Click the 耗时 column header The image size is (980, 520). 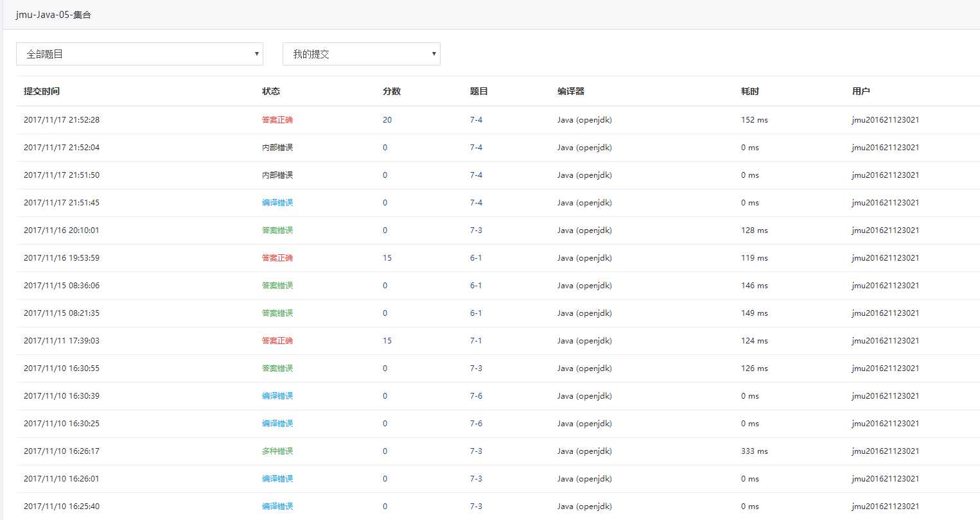[750, 91]
